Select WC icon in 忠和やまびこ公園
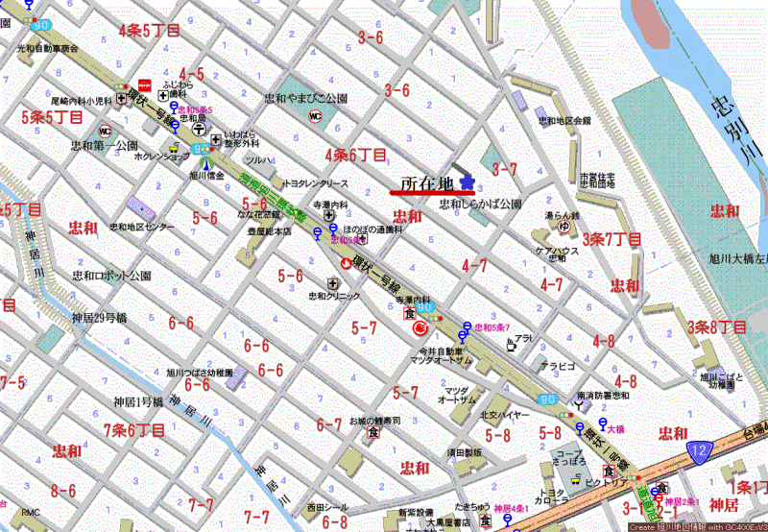The image size is (768, 532). [x=316, y=116]
